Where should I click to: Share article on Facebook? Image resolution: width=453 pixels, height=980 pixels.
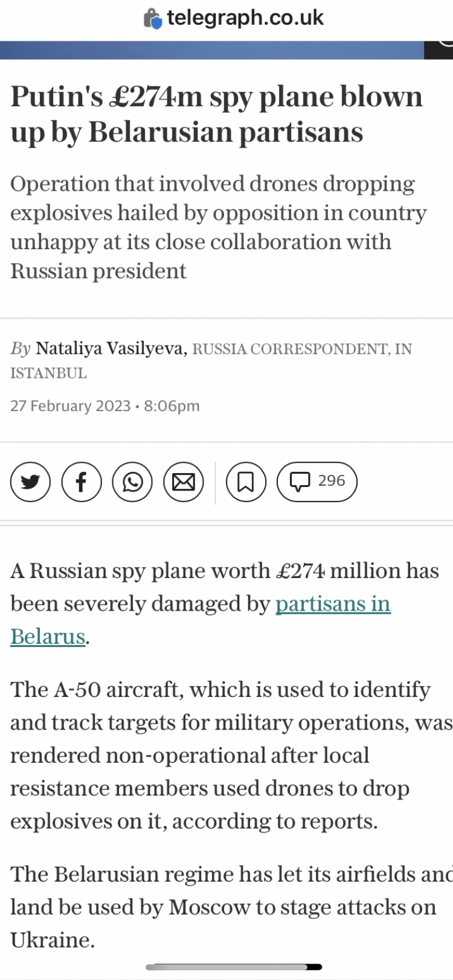click(x=82, y=482)
